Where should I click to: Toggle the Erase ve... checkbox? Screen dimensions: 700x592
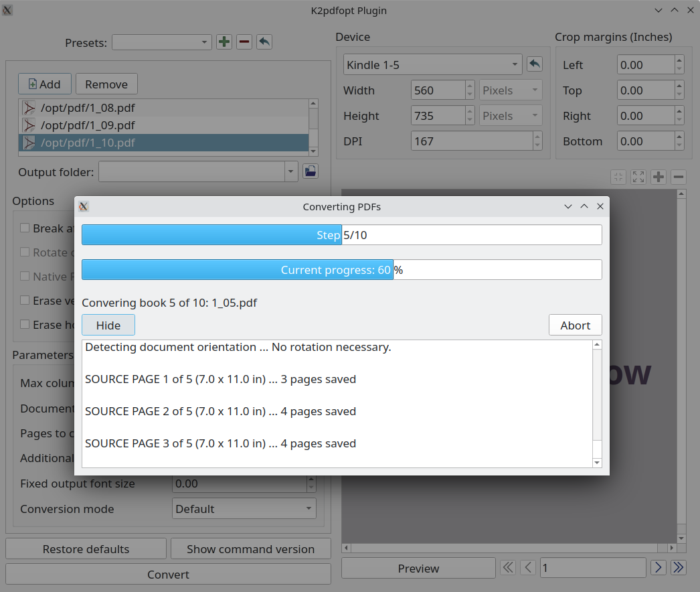[x=25, y=300]
